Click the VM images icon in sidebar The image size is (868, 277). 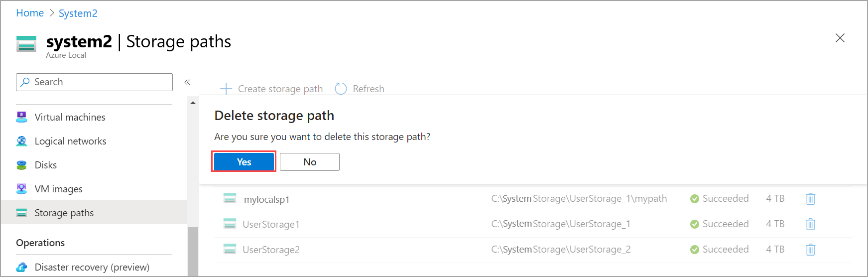pos(21,189)
